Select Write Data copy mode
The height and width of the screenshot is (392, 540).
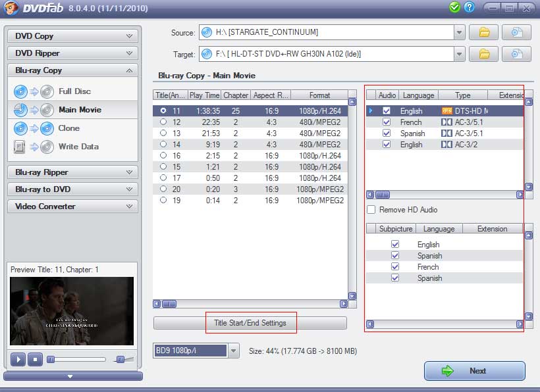72,147
